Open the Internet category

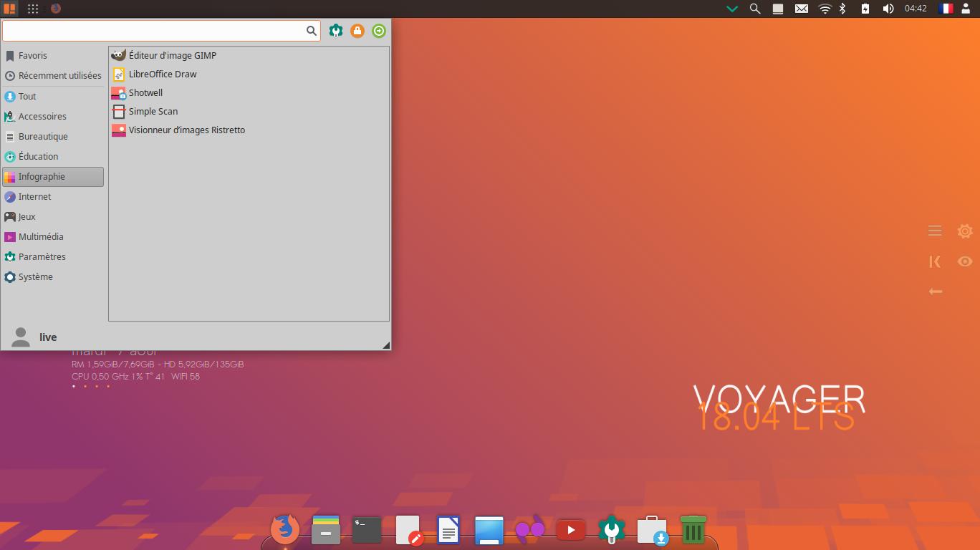(53, 196)
